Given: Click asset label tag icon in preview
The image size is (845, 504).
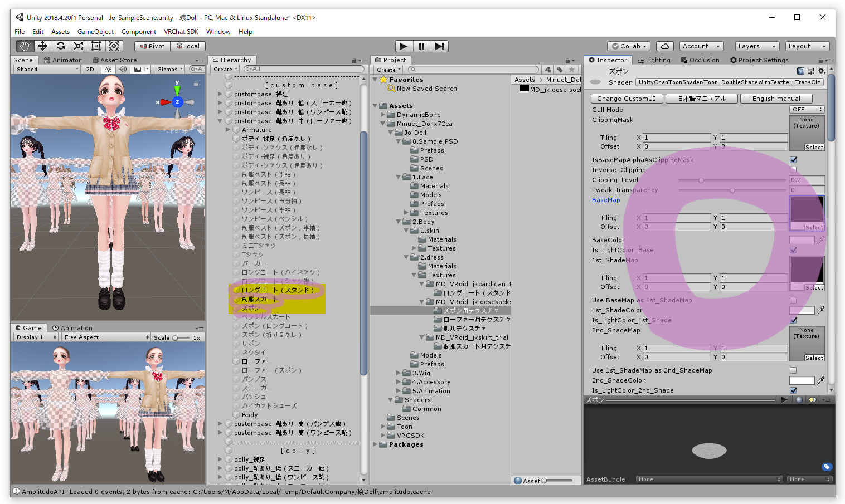Looking at the screenshot, I should [827, 467].
